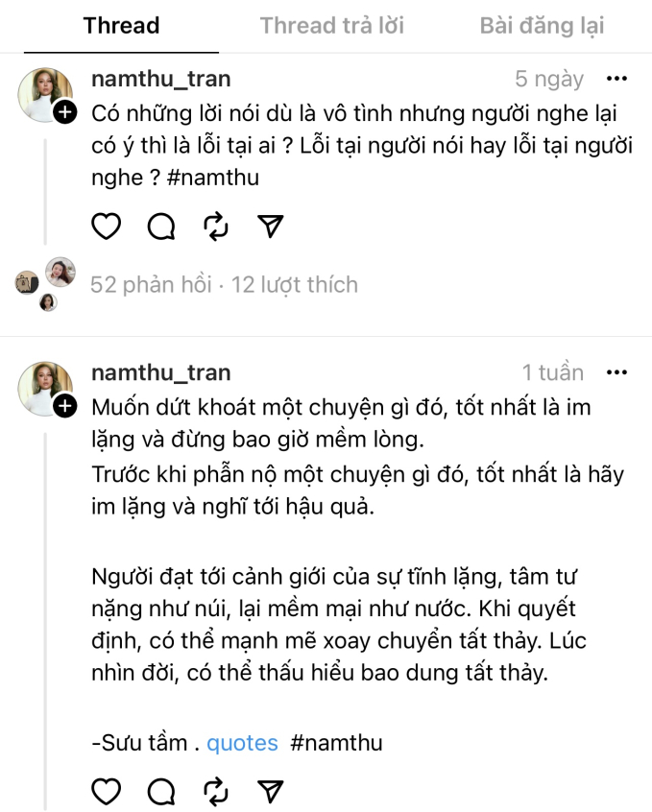Comment on the second "quotes" post

(161, 790)
